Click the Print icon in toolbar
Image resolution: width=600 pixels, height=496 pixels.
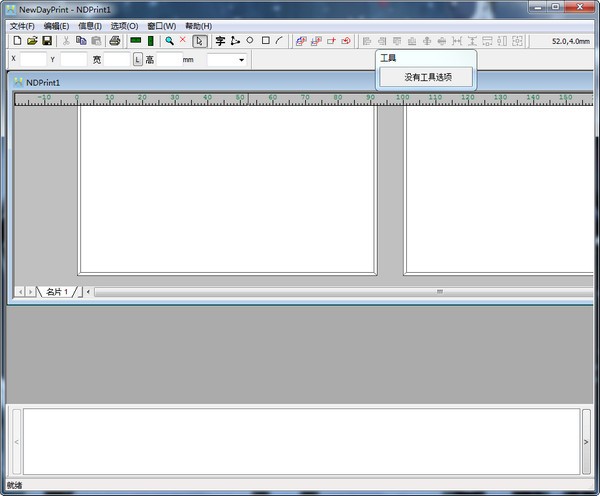tap(115, 41)
